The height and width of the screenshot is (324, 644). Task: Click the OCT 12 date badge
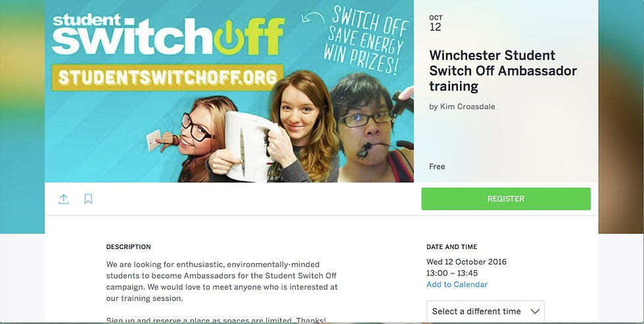435,24
